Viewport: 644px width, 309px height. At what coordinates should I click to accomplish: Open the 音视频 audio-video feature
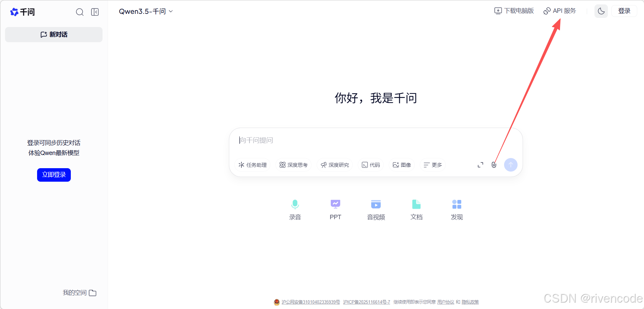point(376,209)
